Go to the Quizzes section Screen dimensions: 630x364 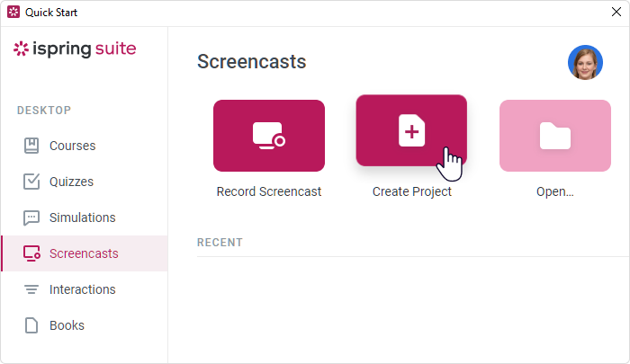[x=71, y=182]
